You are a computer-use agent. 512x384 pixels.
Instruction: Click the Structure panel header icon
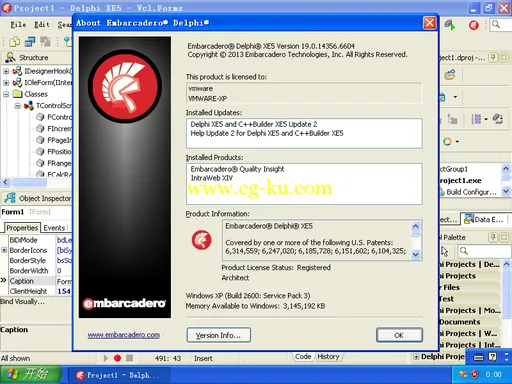tap(10, 57)
